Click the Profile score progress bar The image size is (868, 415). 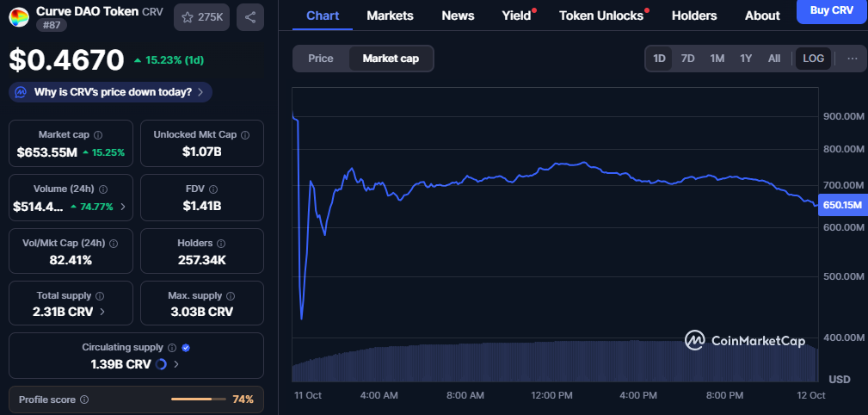point(197,400)
